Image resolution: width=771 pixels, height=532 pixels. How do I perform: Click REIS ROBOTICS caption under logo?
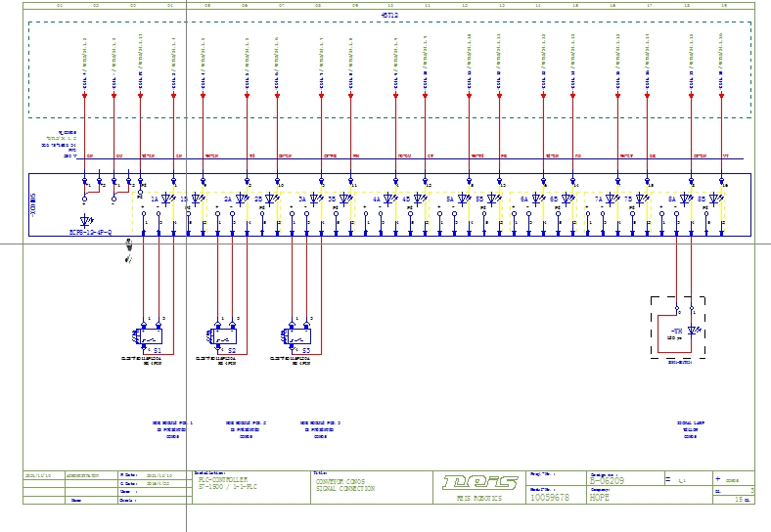coord(479,498)
